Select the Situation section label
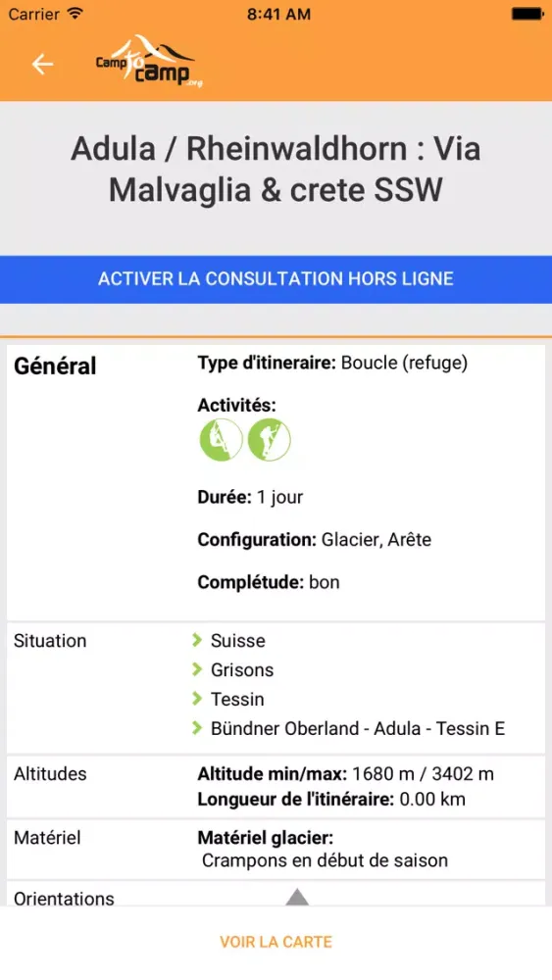 point(50,641)
